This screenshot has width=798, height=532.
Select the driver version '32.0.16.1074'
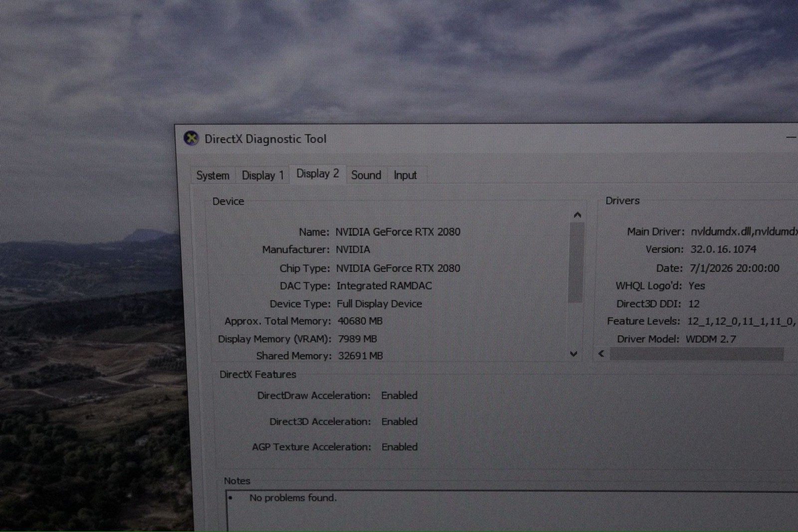(723, 249)
